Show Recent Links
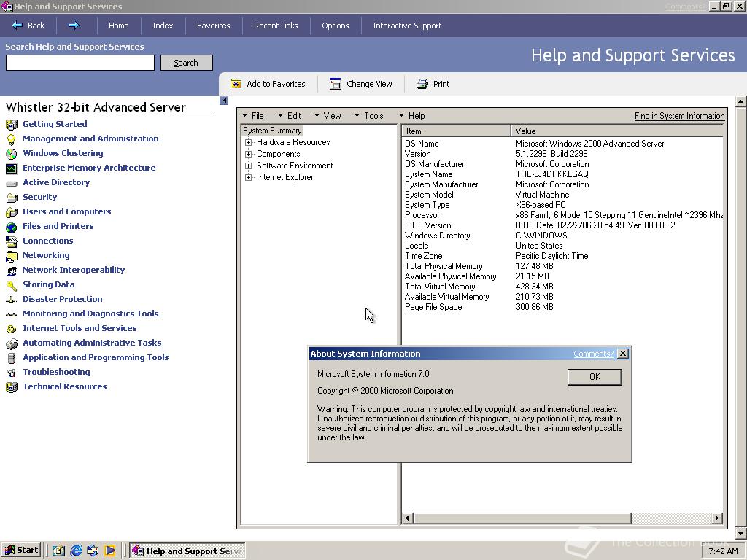This screenshot has height=560, width=747. [x=276, y=26]
